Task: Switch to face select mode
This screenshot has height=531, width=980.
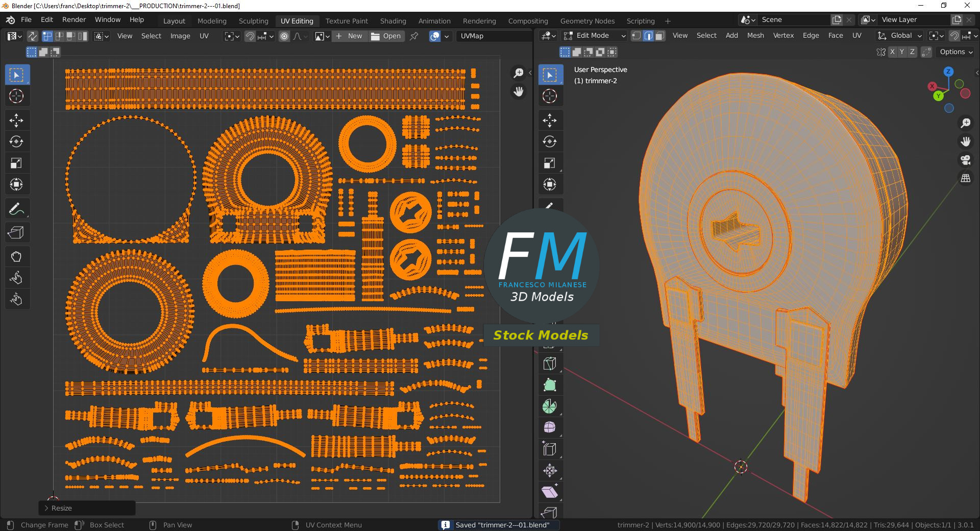Action: (x=660, y=36)
